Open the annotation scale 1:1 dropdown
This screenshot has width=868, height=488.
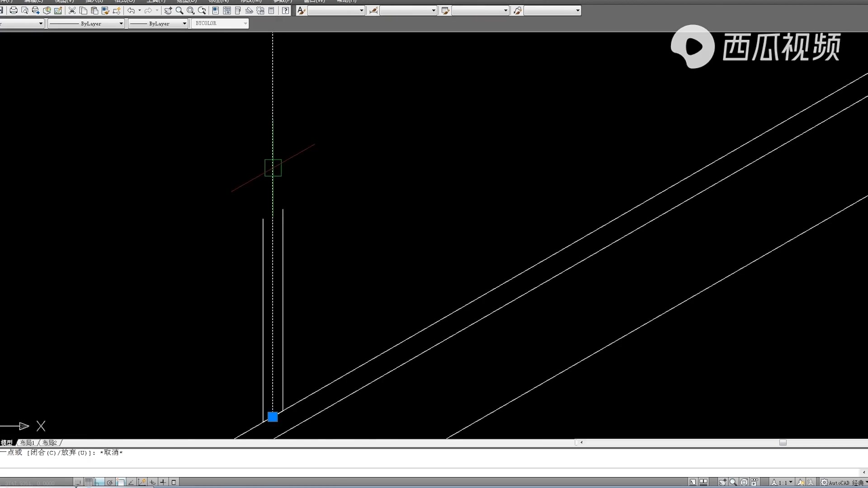[x=782, y=482]
